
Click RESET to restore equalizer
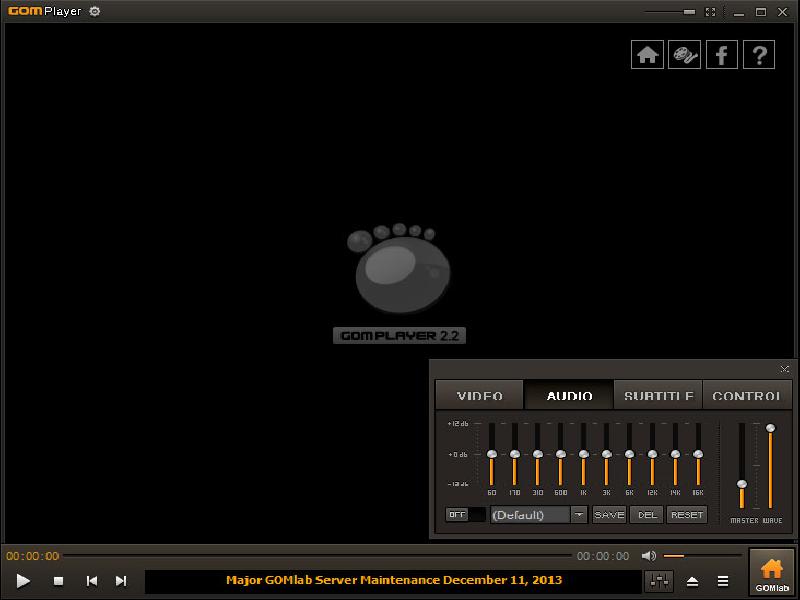[x=687, y=515]
